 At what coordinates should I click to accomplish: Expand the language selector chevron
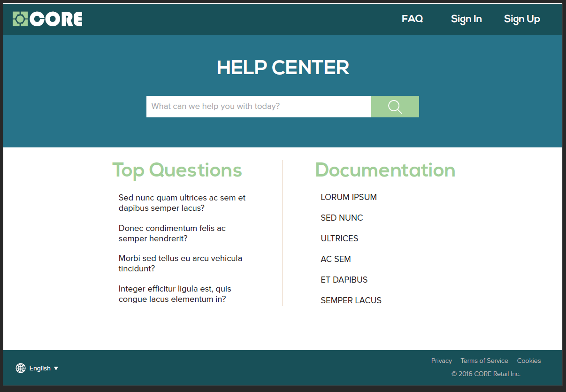pos(56,368)
